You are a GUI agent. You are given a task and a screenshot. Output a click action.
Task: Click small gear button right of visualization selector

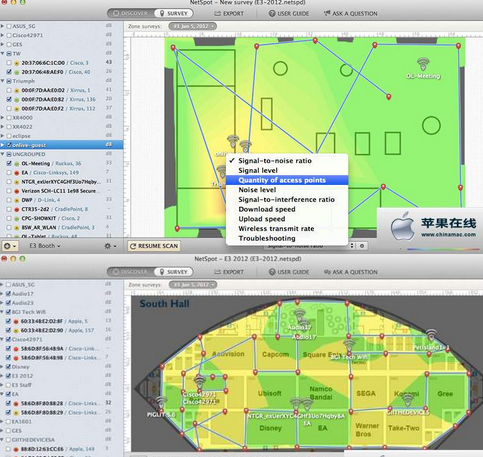click(x=362, y=246)
